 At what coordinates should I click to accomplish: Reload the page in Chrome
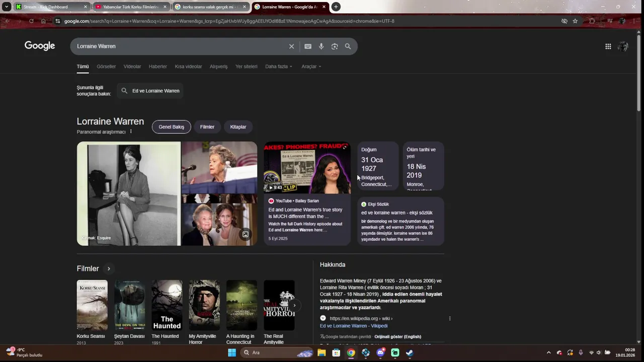[x=31, y=21]
